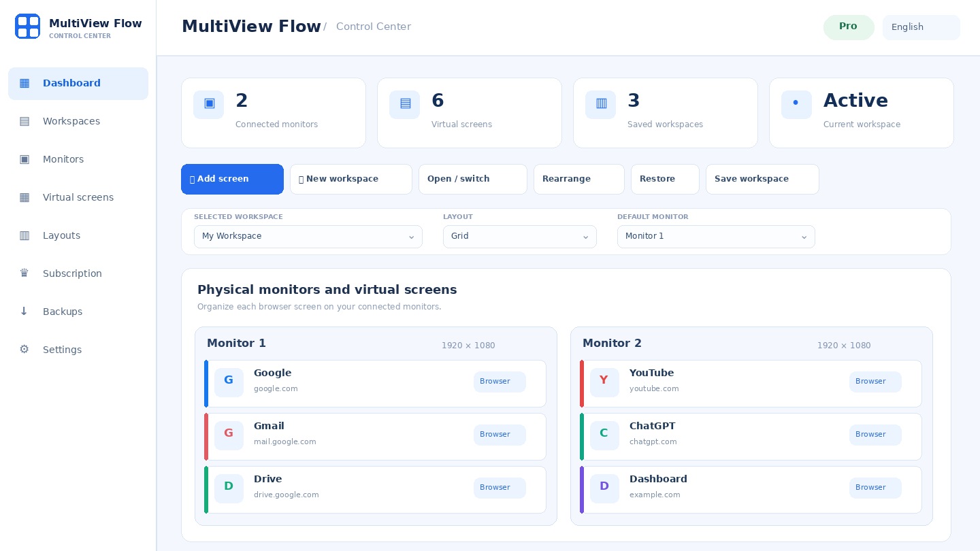Click the Open / switch button
Viewport: 980px width, 551px height.
coord(473,179)
